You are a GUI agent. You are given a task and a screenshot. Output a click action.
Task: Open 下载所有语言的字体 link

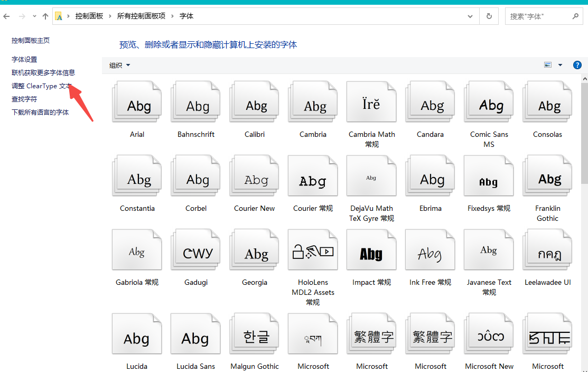(x=40, y=113)
